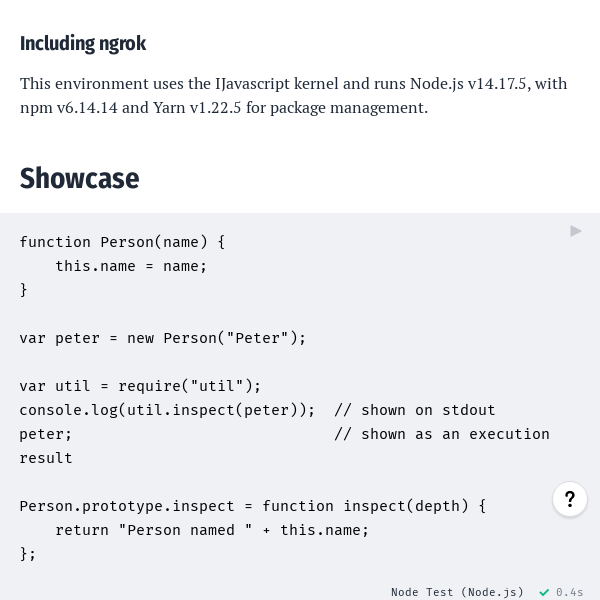Click the var util = require("util") line
This screenshot has height=600, width=600.
pos(140,386)
